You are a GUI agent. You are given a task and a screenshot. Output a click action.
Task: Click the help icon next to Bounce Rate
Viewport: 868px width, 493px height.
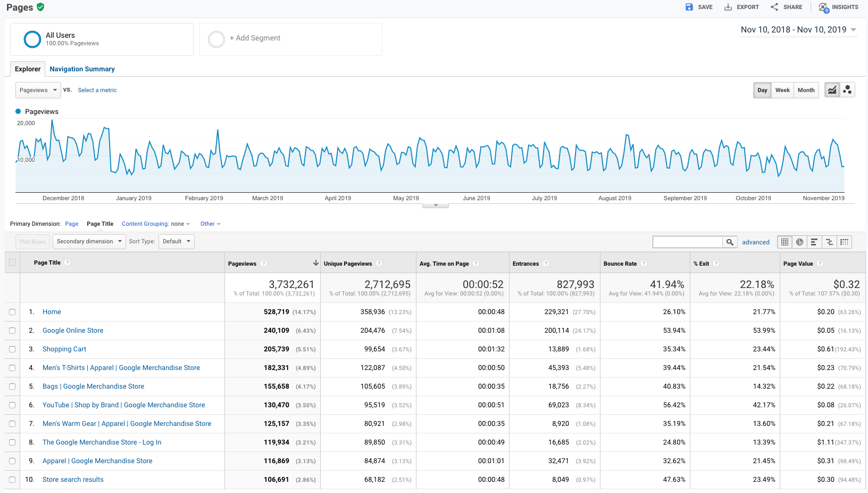644,264
